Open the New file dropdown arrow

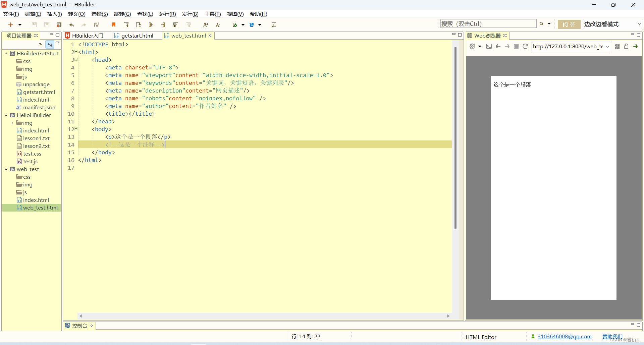coord(20,25)
